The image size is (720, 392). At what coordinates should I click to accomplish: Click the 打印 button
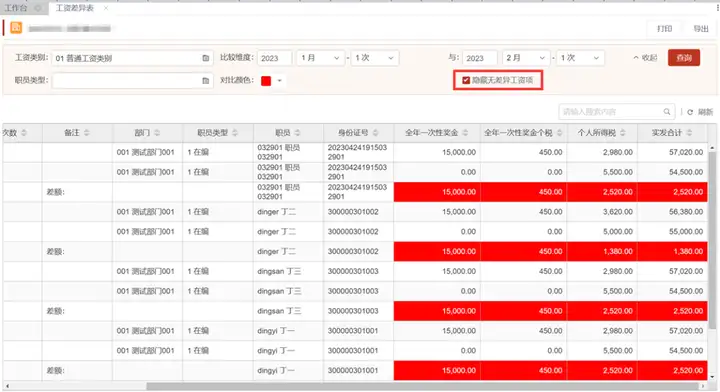664,28
